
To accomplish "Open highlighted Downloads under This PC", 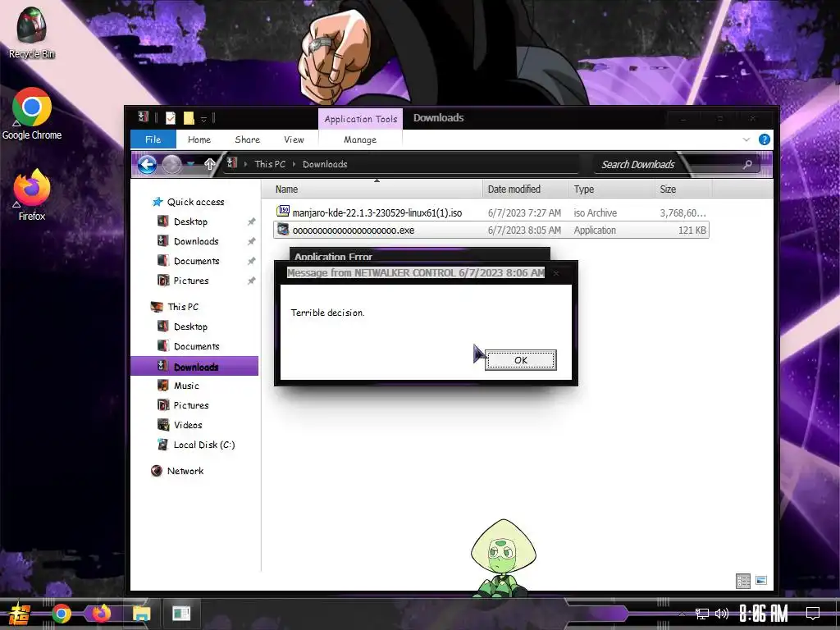I will tap(194, 367).
